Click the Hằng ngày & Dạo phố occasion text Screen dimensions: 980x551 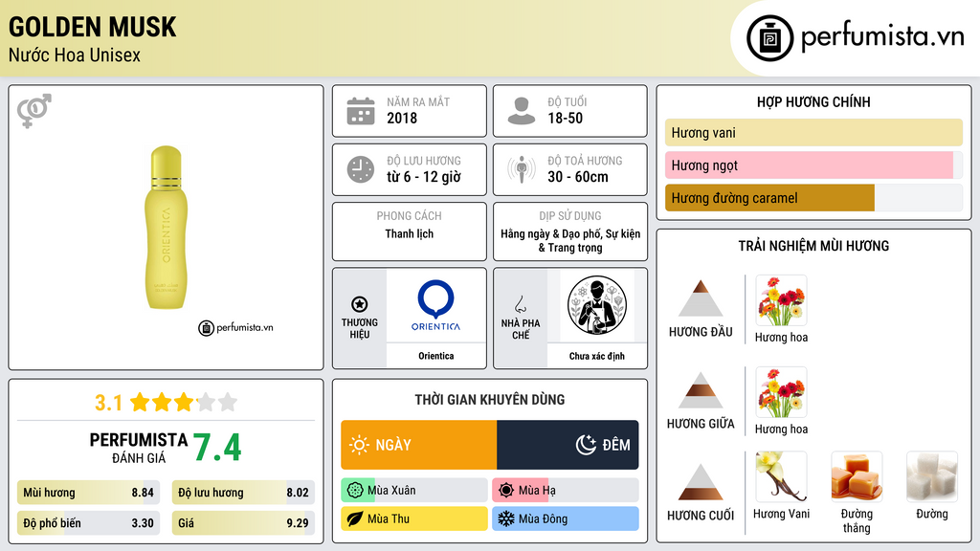pos(570,240)
